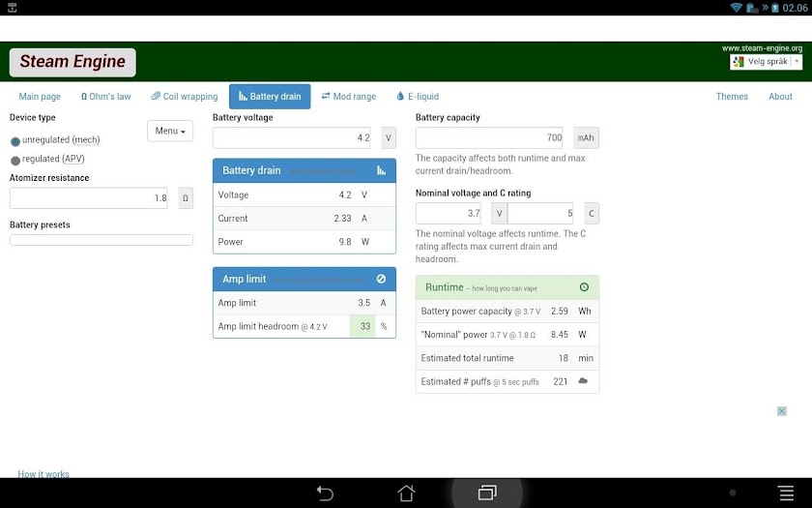Open the Themes link

[x=732, y=97]
